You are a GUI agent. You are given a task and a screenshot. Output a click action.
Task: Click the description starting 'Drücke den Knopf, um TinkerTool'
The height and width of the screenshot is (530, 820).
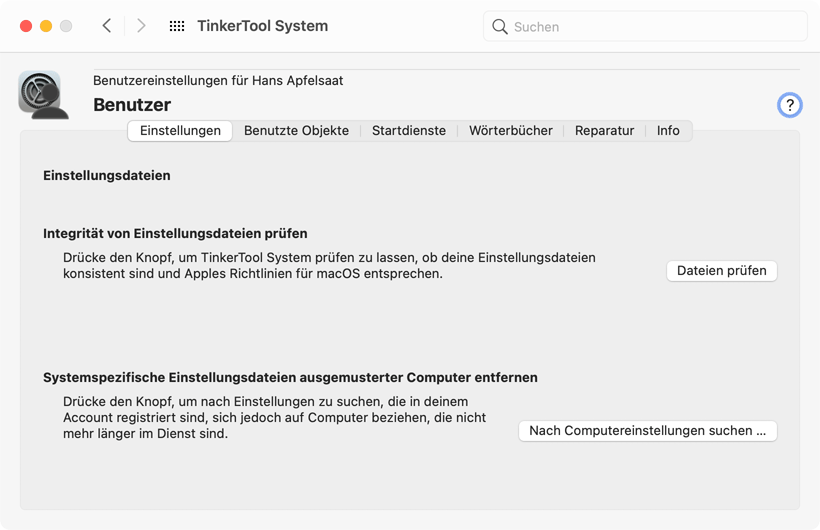pyautogui.click(x=329, y=265)
